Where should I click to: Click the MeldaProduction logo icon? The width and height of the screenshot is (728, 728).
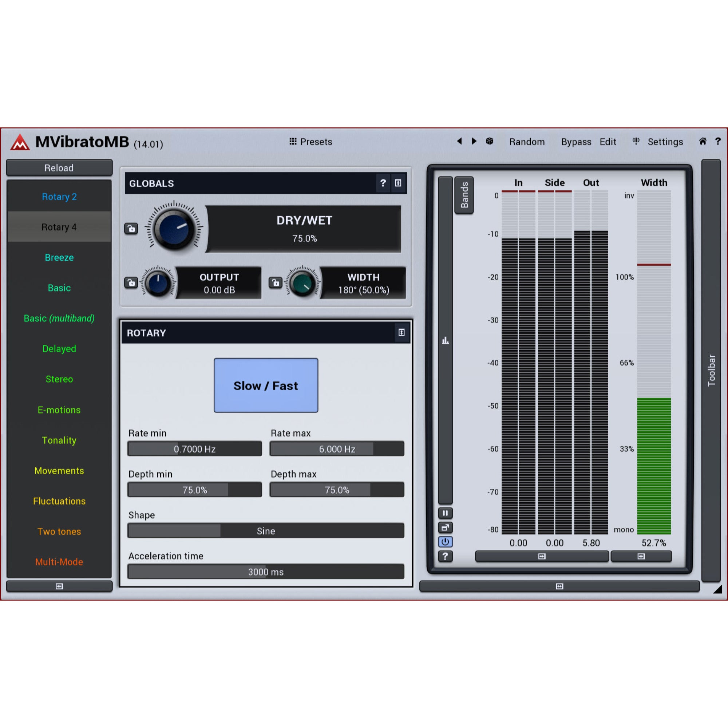coord(20,142)
